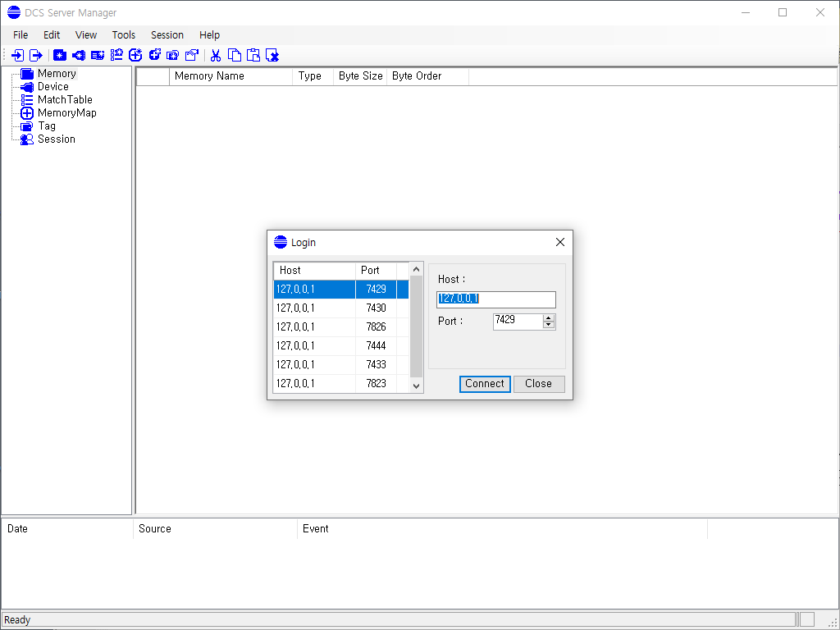840x630 pixels.
Task: Click the new device plug toolbar icon
Action: (x=79, y=55)
